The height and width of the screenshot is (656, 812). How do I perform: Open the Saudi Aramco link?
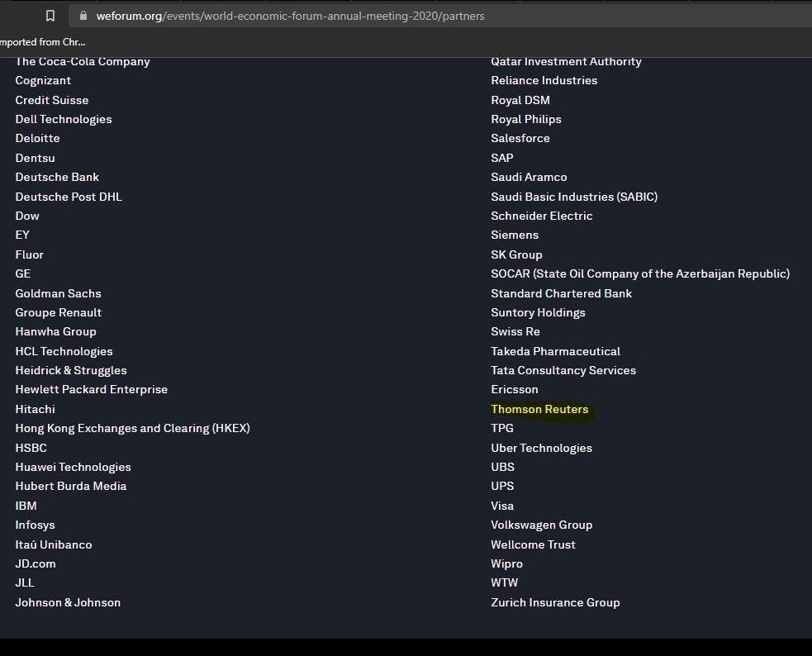(x=529, y=177)
